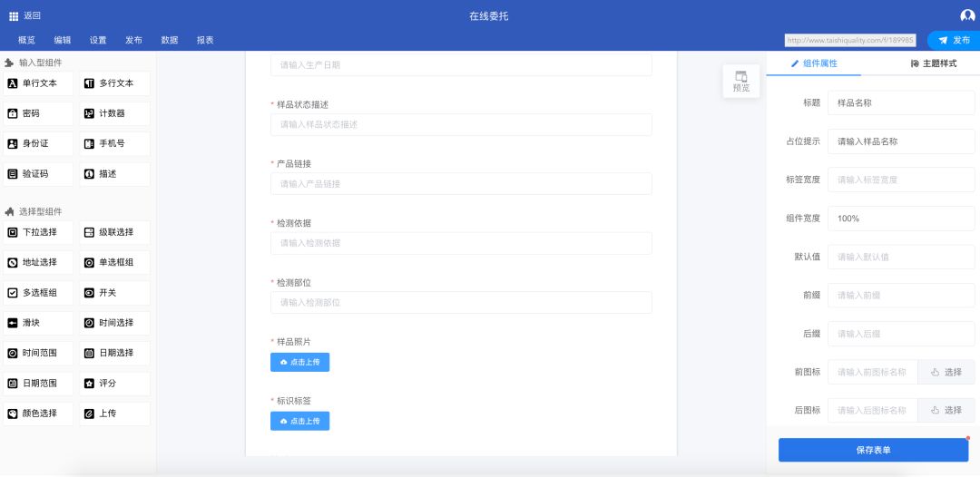Add the 地址选择 address select component
This screenshot has height=477, width=980.
[38, 263]
